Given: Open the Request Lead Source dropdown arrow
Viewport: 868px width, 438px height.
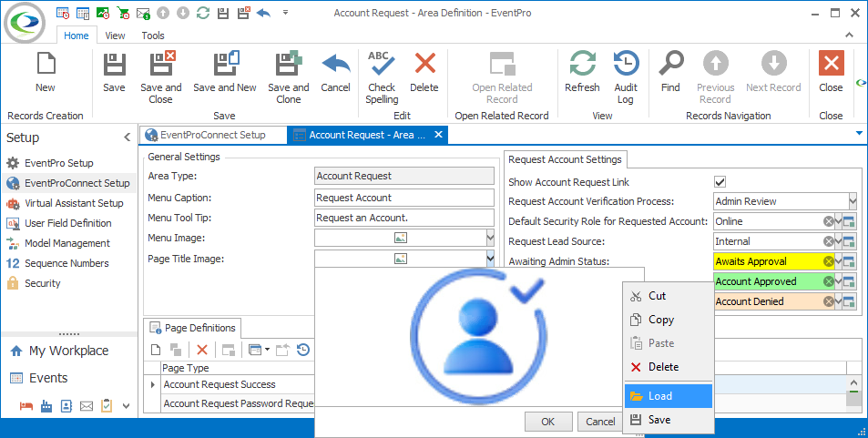Looking at the screenshot, I should click(838, 241).
